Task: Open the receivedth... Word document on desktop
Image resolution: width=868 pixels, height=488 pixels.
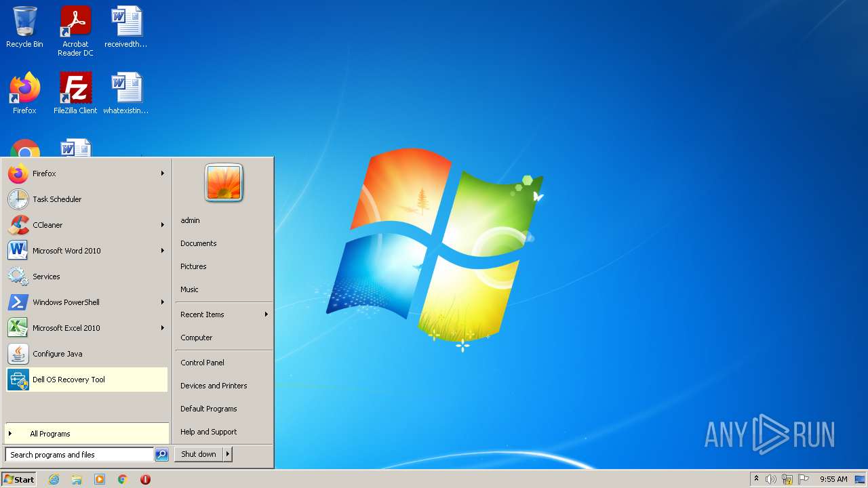Action: click(x=126, y=27)
